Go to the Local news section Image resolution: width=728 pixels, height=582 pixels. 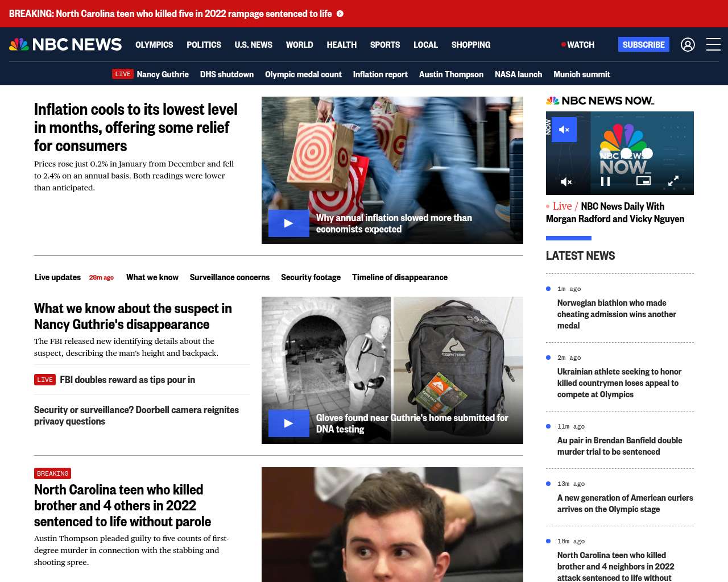coord(425,44)
